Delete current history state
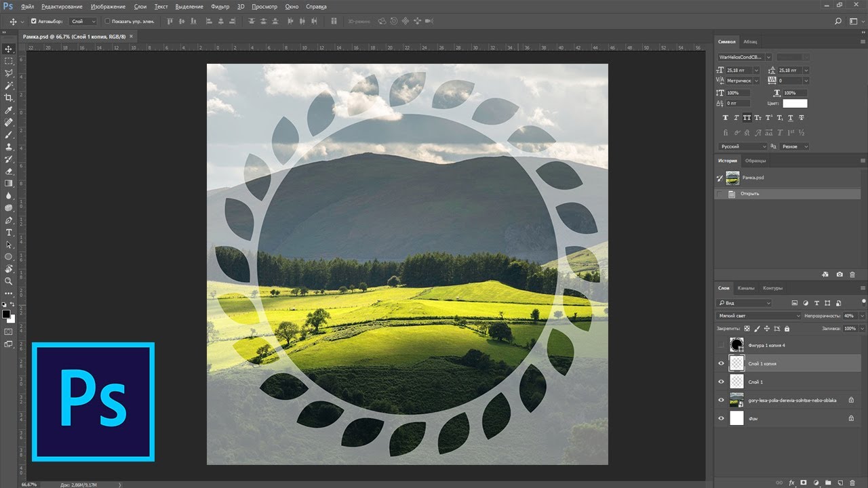868x488 pixels. (852, 274)
